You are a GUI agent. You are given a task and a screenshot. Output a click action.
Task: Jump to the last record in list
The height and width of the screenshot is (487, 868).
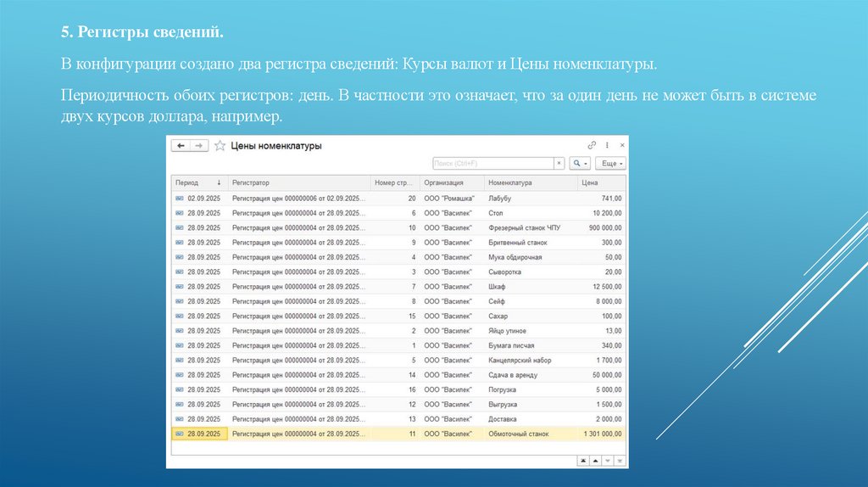[620, 461]
